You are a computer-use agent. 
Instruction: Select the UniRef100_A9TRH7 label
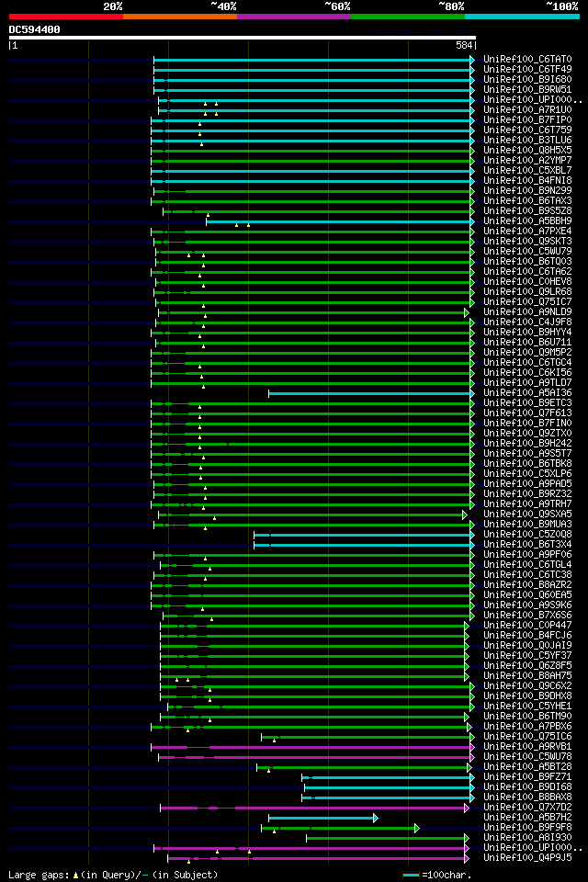pyautogui.click(x=527, y=504)
